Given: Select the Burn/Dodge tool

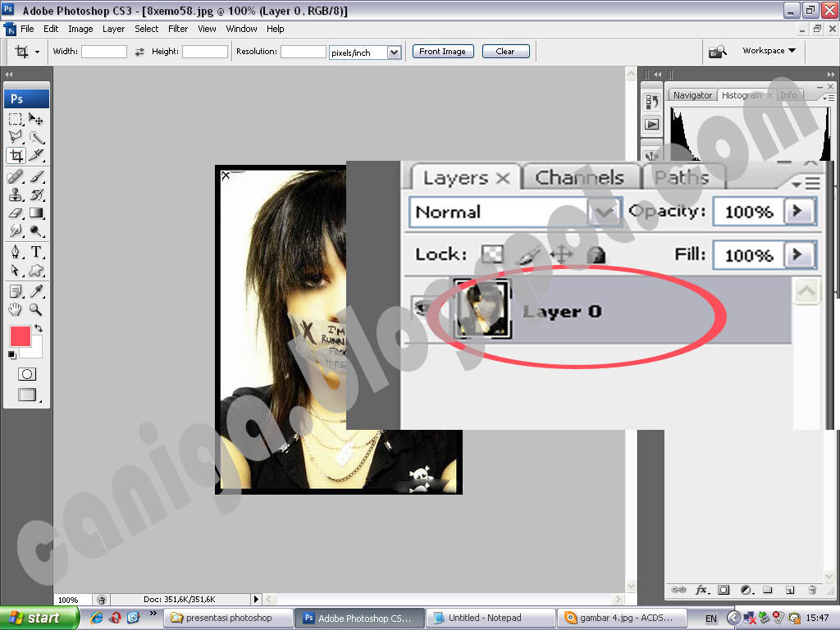Looking at the screenshot, I should point(36,231).
